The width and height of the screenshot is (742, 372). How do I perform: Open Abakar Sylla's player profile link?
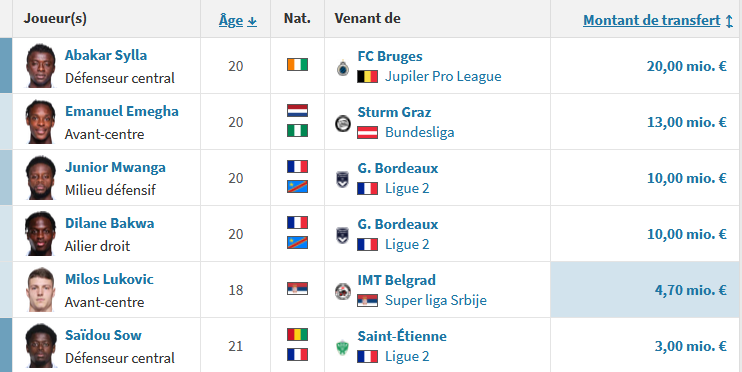pyautogui.click(x=106, y=55)
